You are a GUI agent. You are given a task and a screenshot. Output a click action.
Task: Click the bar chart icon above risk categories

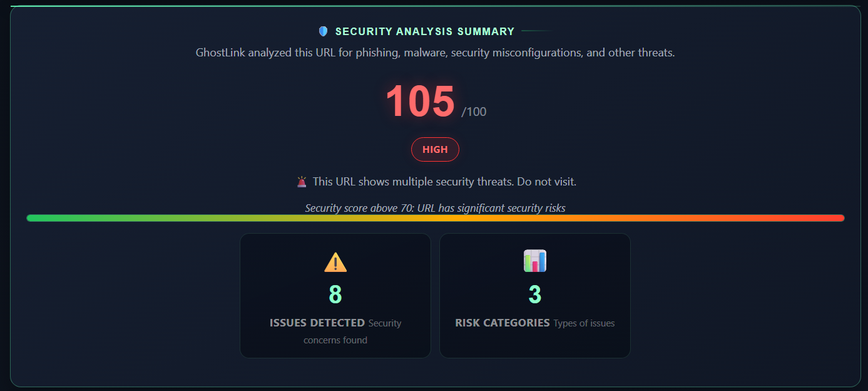pos(534,261)
